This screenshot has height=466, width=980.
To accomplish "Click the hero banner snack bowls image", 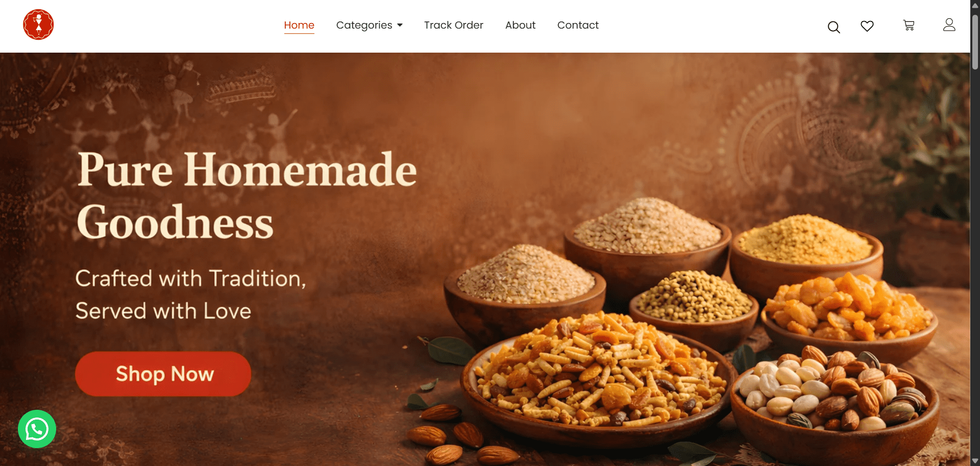I will (x=679, y=332).
